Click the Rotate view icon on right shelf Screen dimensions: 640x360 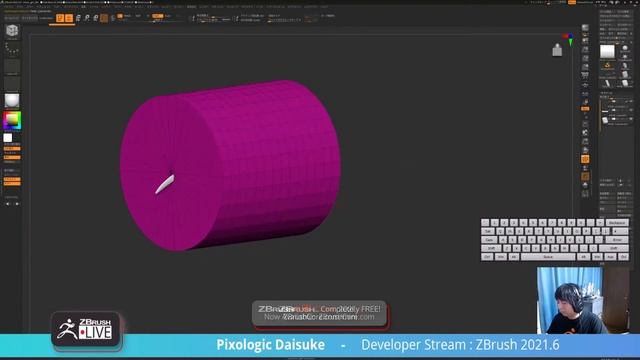click(x=585, y=150)
